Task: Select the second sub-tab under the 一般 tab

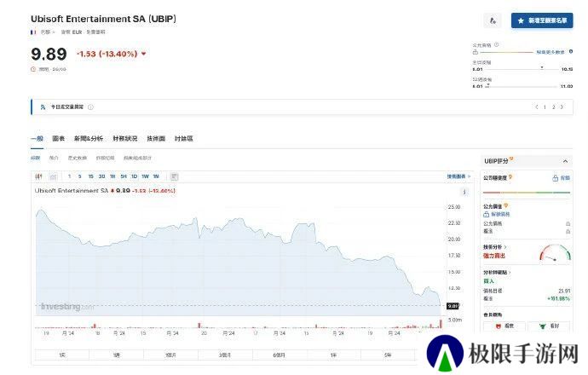Action: 54,158
